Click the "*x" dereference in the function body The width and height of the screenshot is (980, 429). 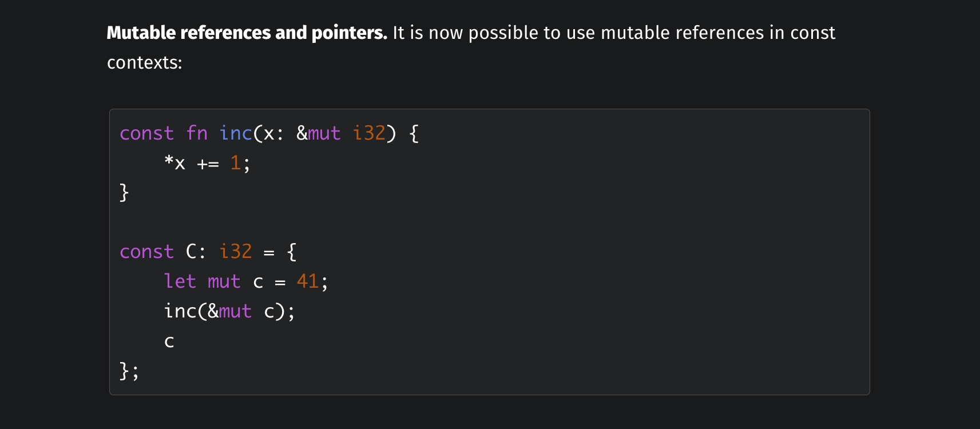point(174,163)
